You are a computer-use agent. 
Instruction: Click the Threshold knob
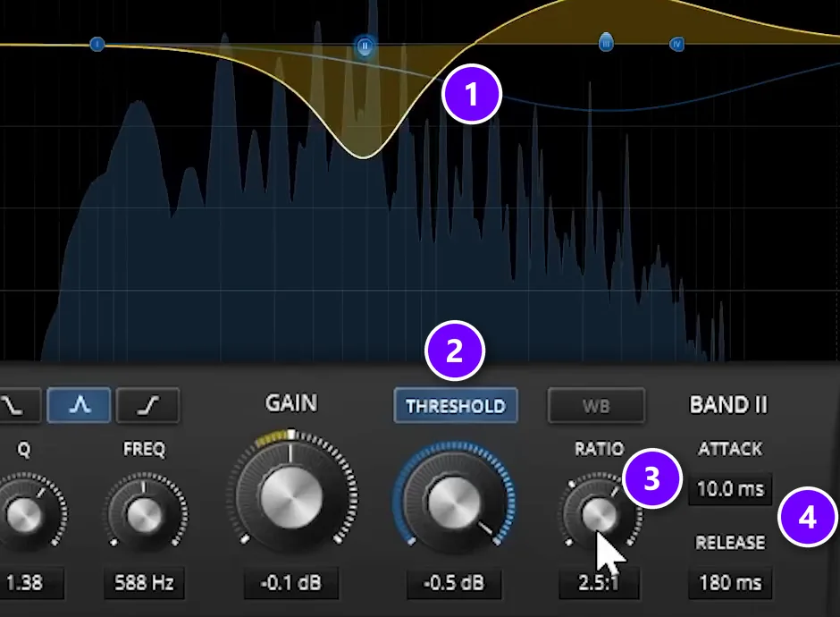pos(454,503)
